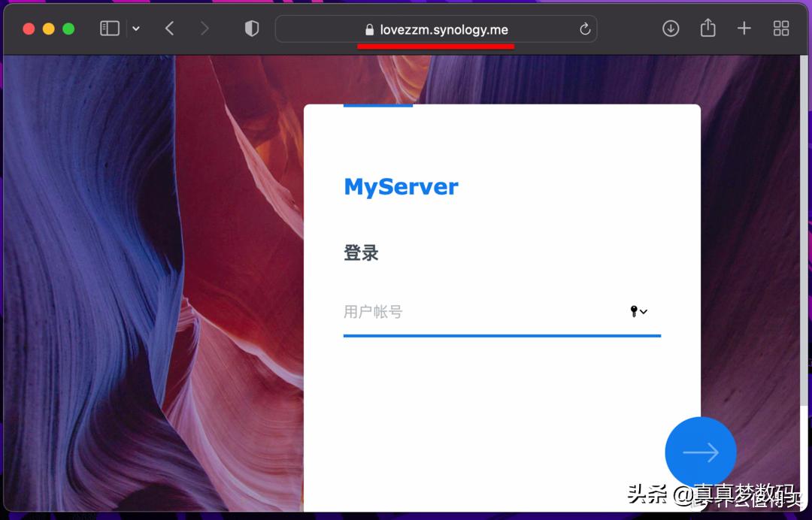Click the 用户帐号 username field
This screenshot has height=520, width=812.
click(501, 312)
